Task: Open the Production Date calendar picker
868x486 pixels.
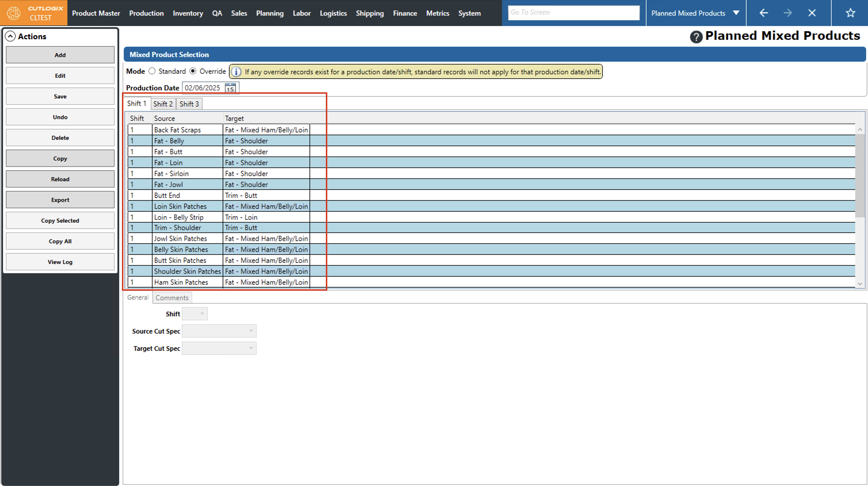Action: (230, 88)
